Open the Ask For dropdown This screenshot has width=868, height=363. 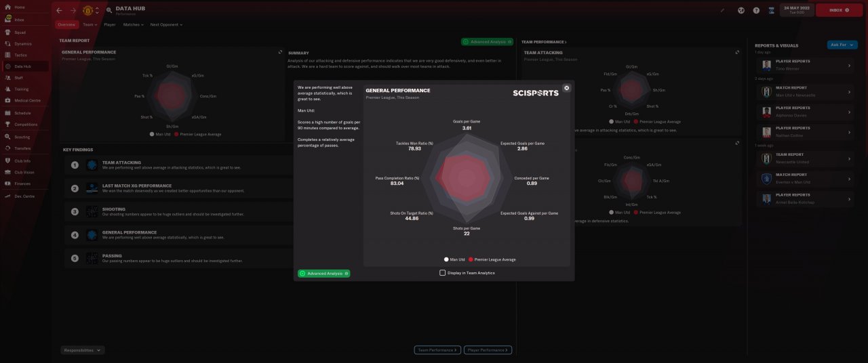coord(842,45)
